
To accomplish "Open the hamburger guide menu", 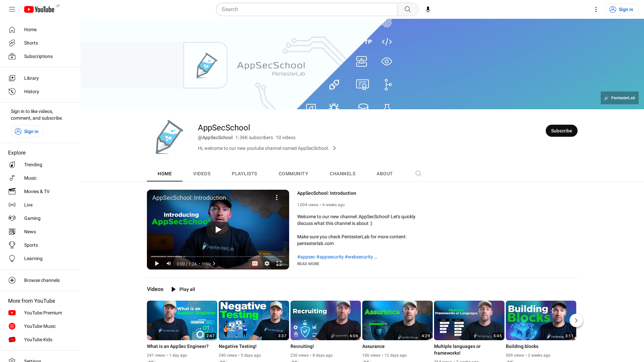I will [12, 9].
